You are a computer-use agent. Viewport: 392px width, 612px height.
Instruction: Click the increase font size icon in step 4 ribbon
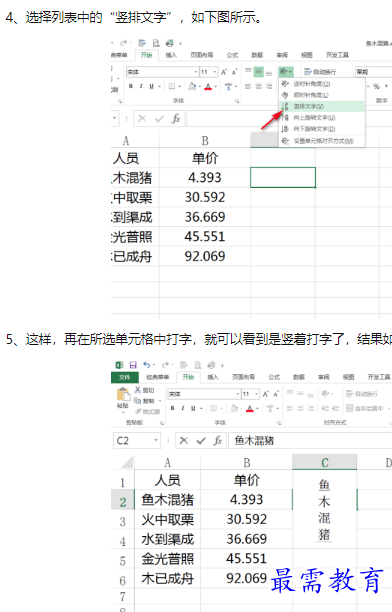224,72
